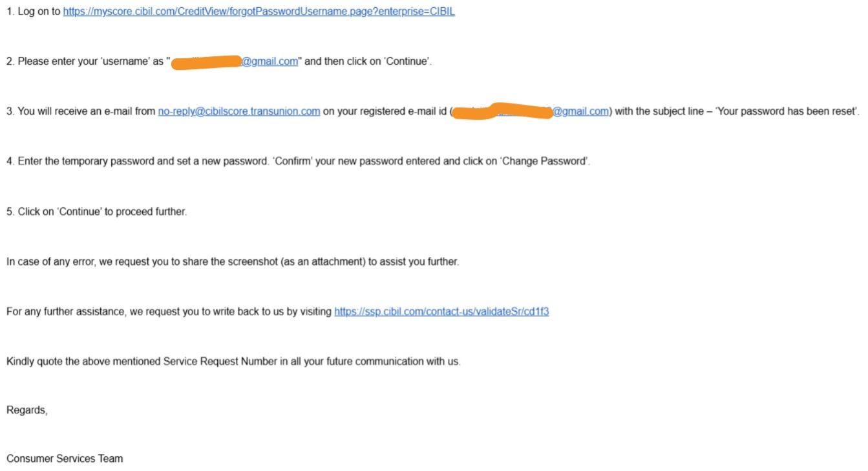This screenshot has width=868, height=471.
Task: Click the no-reply@cibilscore.transunion.com email link
Action: click(x=239, y=111)
